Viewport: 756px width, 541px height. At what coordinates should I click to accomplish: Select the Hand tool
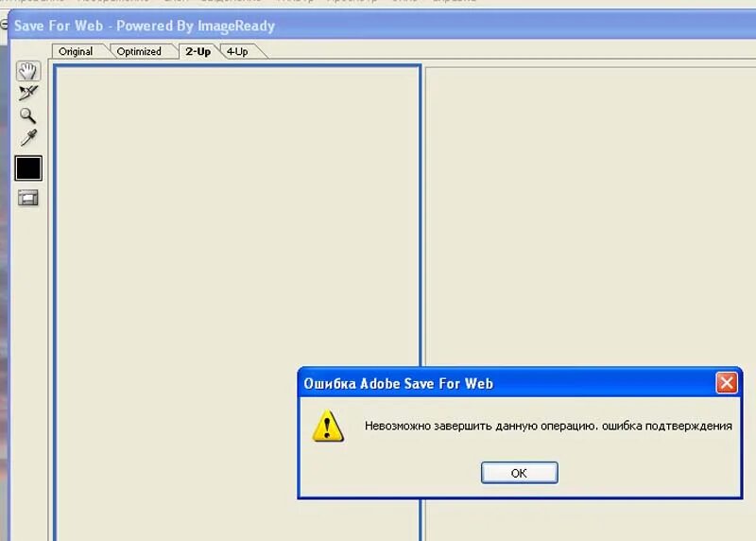click(x=28, y=71)
